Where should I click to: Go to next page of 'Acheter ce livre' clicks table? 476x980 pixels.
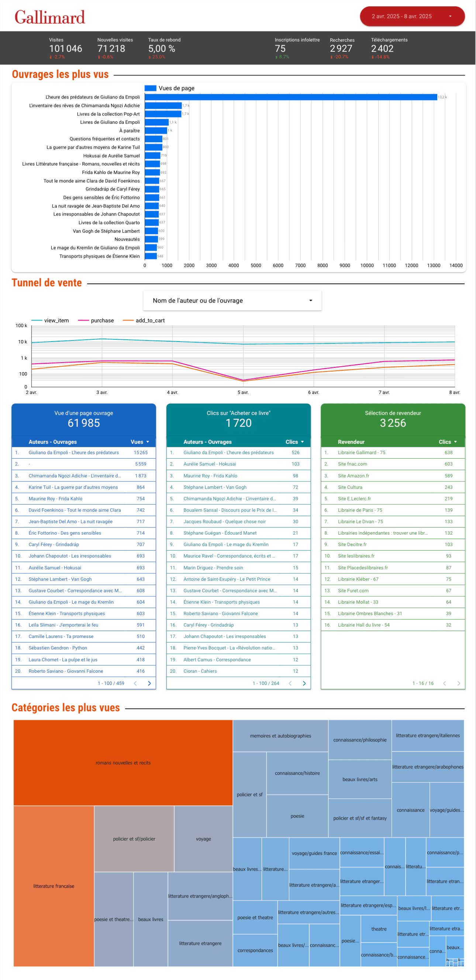304,683
